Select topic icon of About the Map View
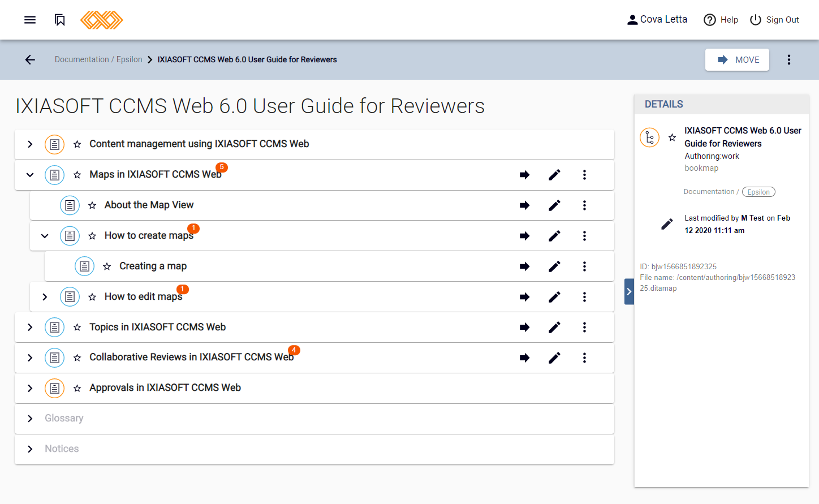Viewport: 819px width, 504px height. [70, 205]
